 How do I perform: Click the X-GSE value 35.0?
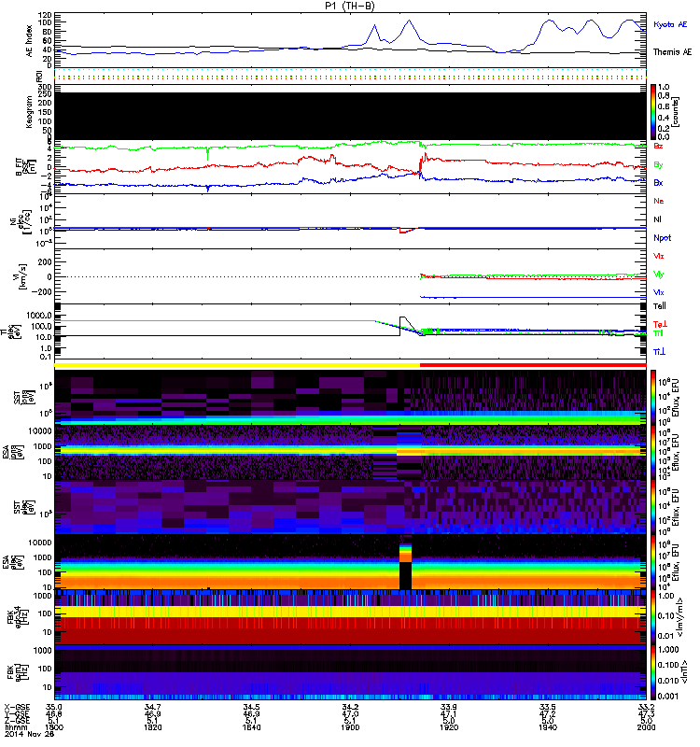click(54, 708)
